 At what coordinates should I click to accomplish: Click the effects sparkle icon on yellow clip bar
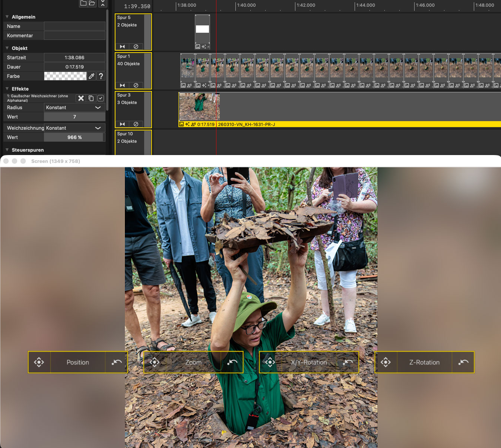(187, 124)
